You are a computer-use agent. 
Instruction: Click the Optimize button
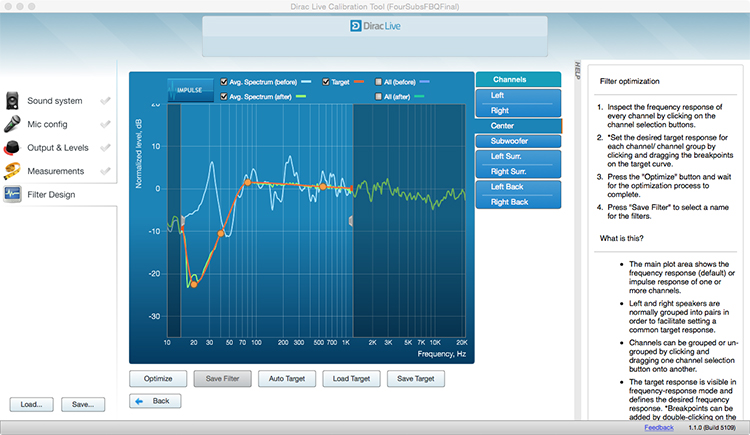click(158, 379)
